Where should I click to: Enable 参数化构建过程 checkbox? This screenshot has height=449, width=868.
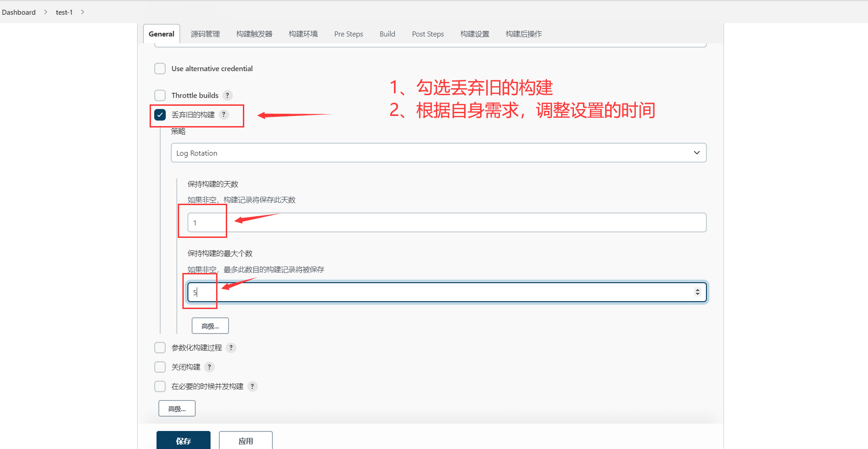click(160, 347)
